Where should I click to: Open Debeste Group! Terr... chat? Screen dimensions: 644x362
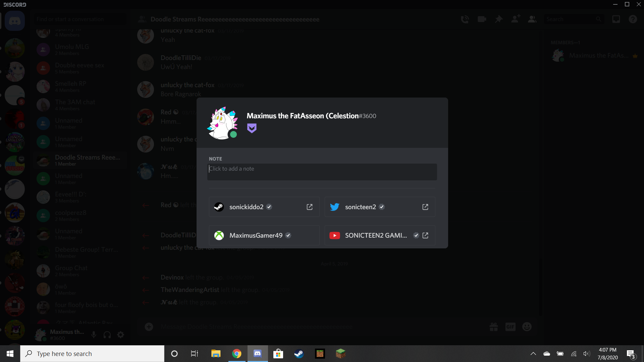(x=80, y=252)
